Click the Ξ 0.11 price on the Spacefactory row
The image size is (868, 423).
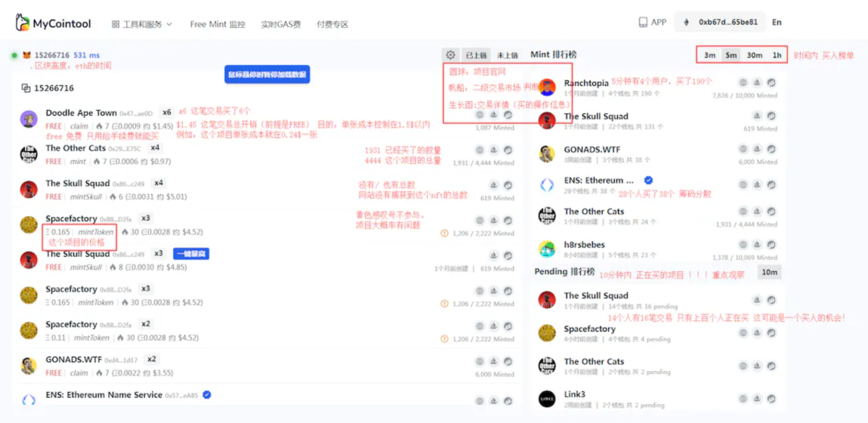tap(54, 337)
